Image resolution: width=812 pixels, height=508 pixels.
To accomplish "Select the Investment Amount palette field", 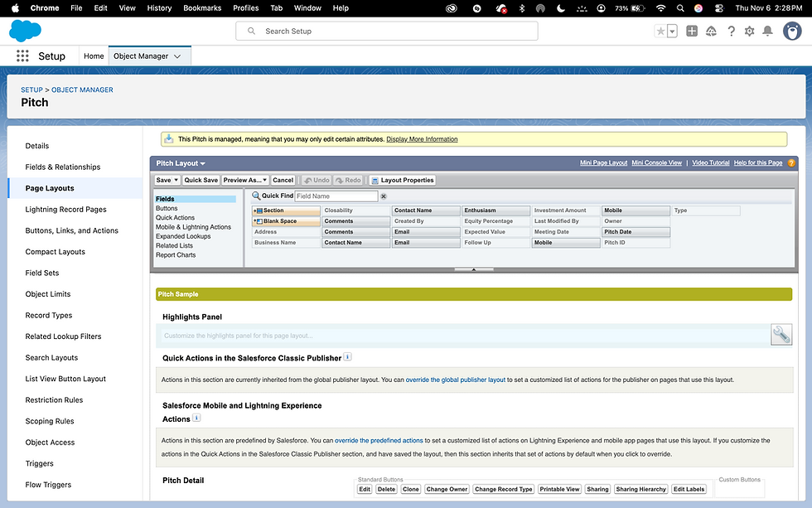I will tap(565, 210).
